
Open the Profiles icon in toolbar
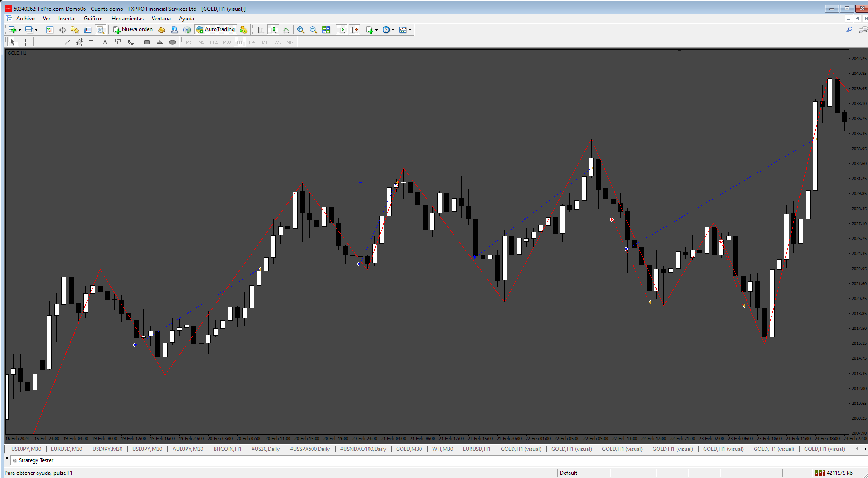tap(29, 30)
